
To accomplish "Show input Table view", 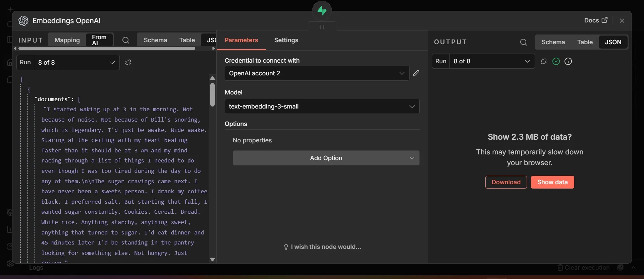I will pos(187,40).
